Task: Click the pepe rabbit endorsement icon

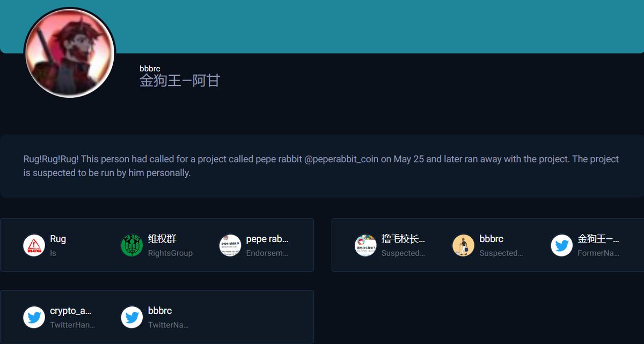Action: coord(230,245)
